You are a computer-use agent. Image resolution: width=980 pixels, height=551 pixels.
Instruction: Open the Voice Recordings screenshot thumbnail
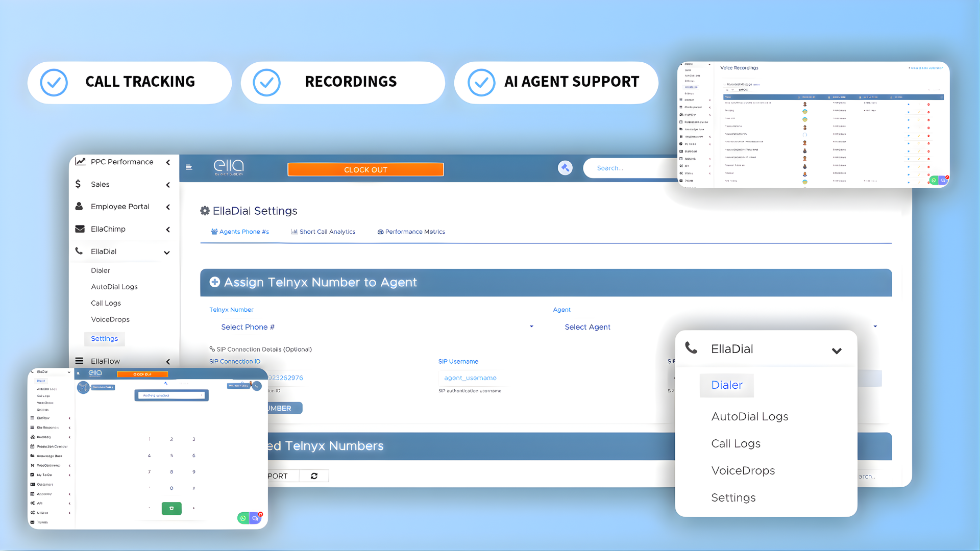(x=813, y=125)
